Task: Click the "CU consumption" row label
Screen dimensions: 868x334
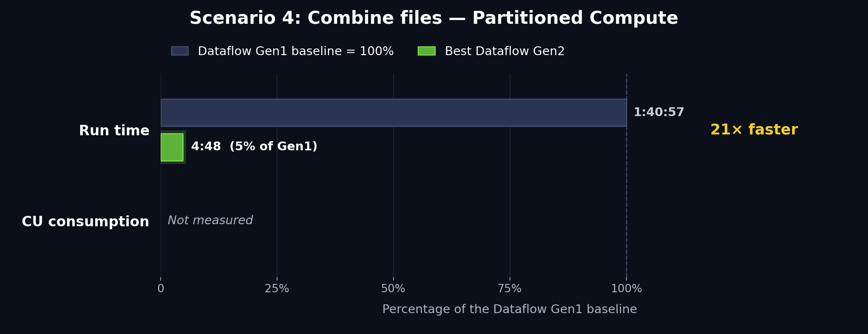Action: coord(86,222)
